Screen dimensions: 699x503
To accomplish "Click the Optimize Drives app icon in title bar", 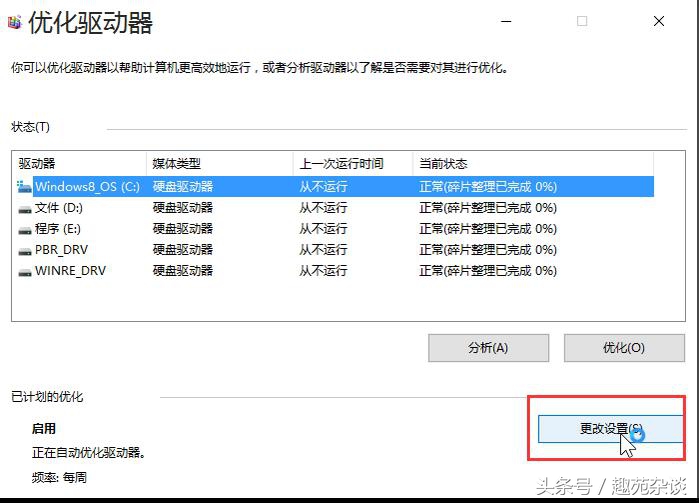I will point(14,21).
